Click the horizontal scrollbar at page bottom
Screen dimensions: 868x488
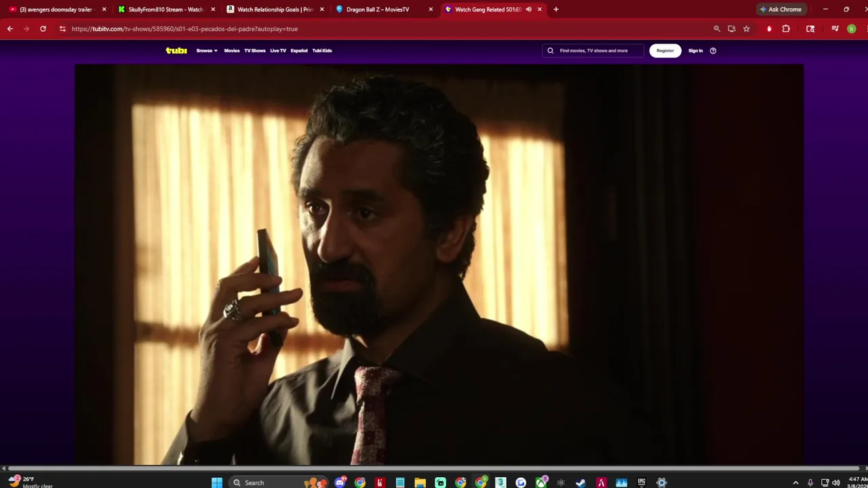click(x=434, y=468)
